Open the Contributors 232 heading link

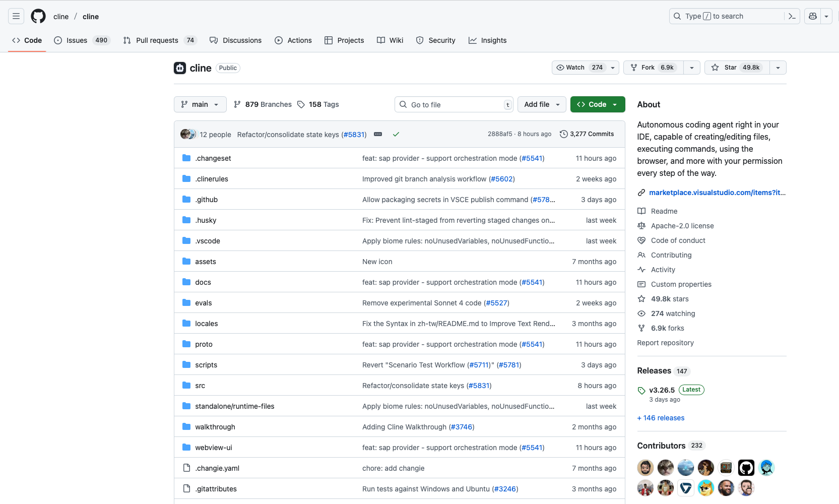670,446
